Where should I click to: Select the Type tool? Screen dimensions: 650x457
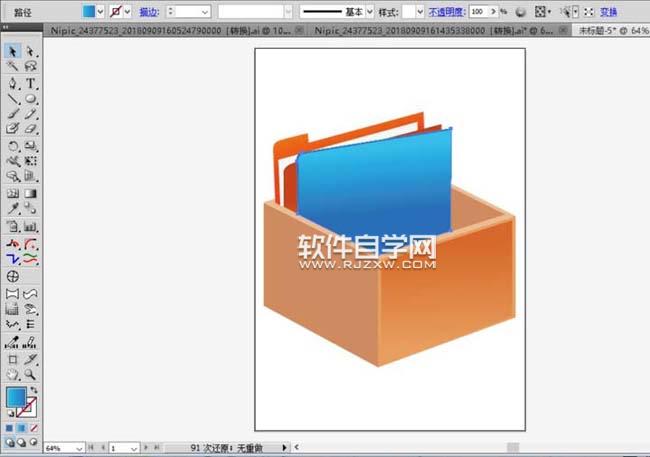click(30, 83)
